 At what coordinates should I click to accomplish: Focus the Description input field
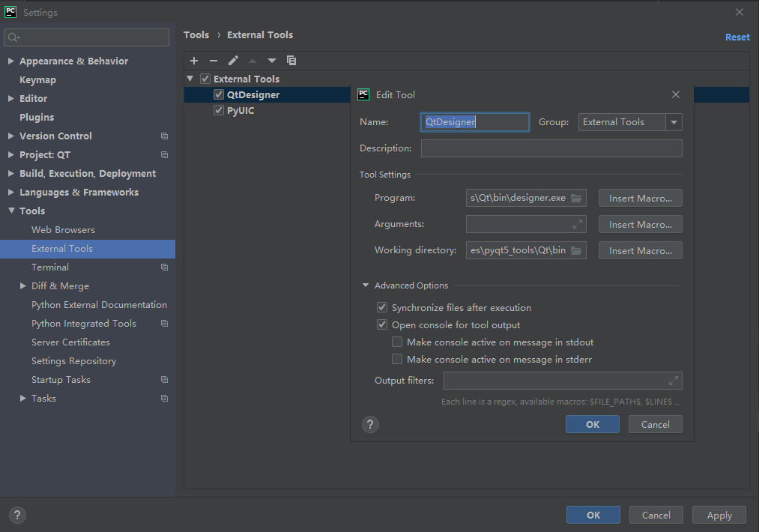(551, 148)
